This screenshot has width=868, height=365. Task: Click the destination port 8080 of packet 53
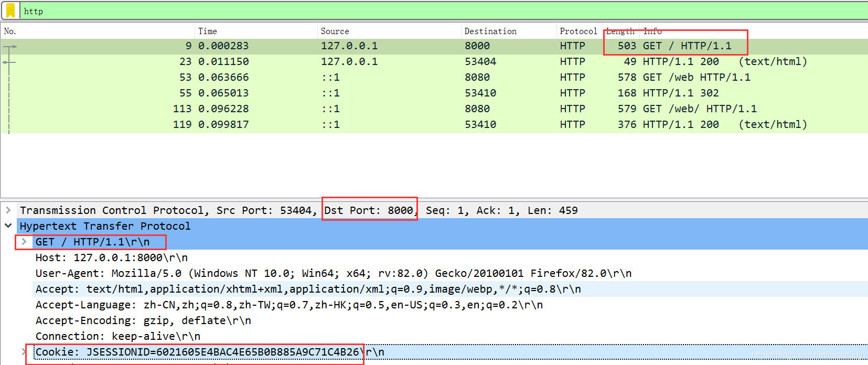(x=477, y=78)
